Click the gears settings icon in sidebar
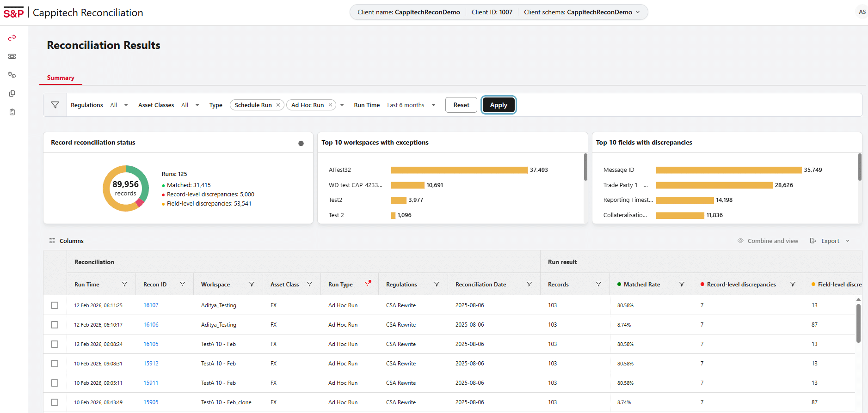This screenshot has width=868, height=413. click(12, 75)
